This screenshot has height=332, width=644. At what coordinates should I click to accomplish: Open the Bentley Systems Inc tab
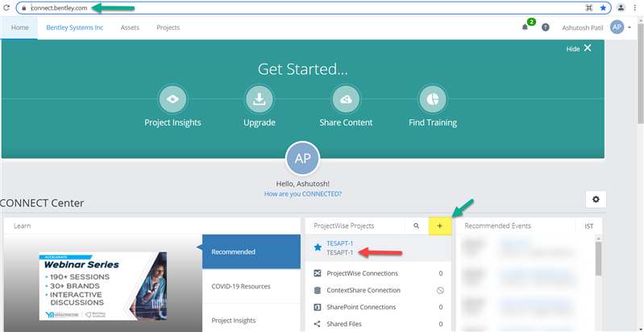[75, 27]
